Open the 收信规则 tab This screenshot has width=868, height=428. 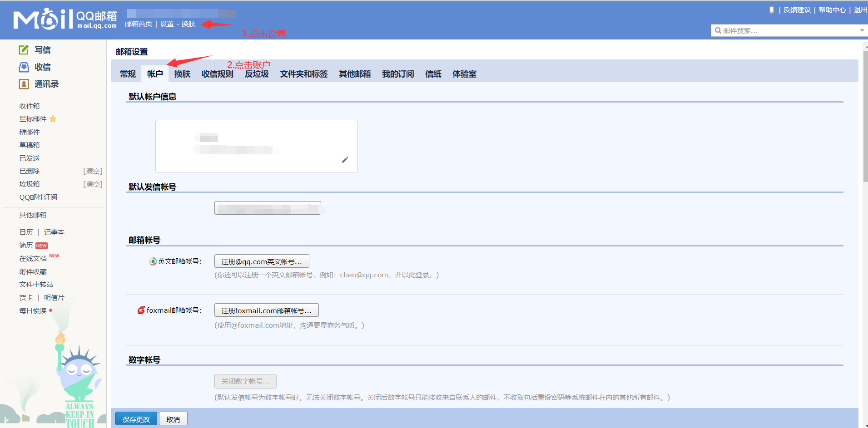pos(218,74)
